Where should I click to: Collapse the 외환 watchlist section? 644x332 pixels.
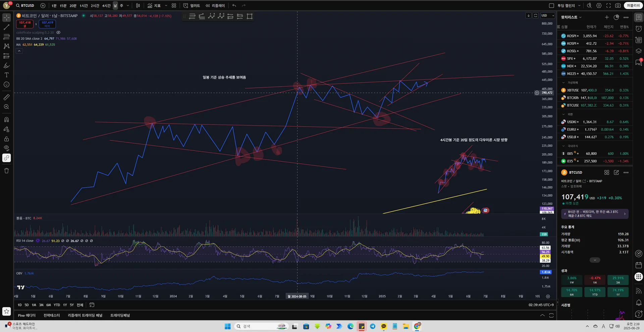(x=563, y=114)
